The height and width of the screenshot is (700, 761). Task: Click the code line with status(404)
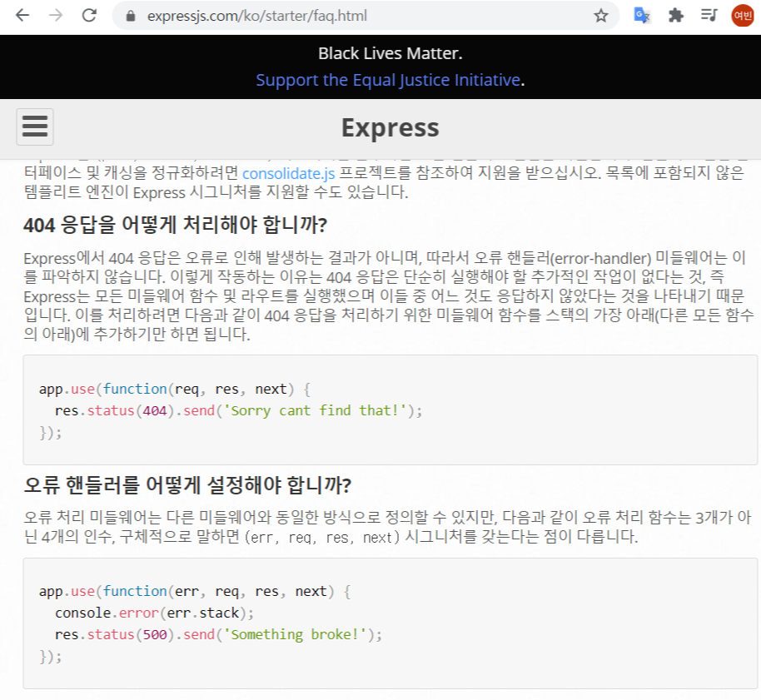pos(238,410)
